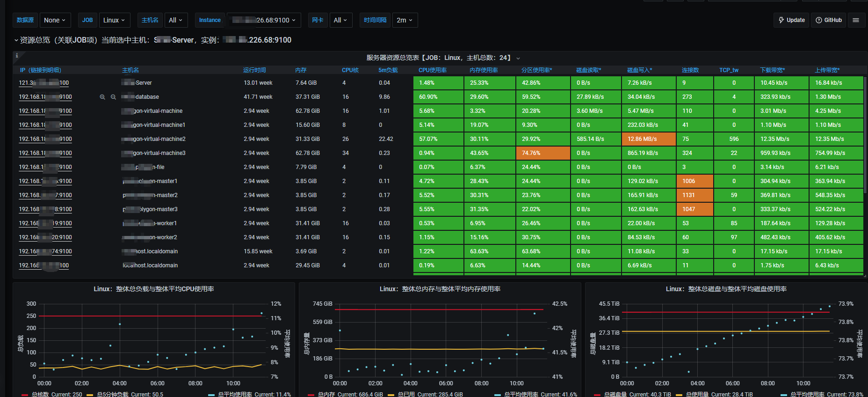The image size is (868, 397).
Task: Click the 596 TCP_tw cell
Action: (734, 139)
